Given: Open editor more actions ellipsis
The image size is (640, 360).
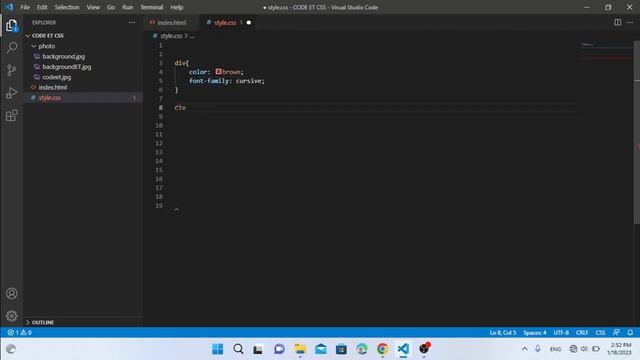Looking at the screenshot, I should [x=630, y=22].
